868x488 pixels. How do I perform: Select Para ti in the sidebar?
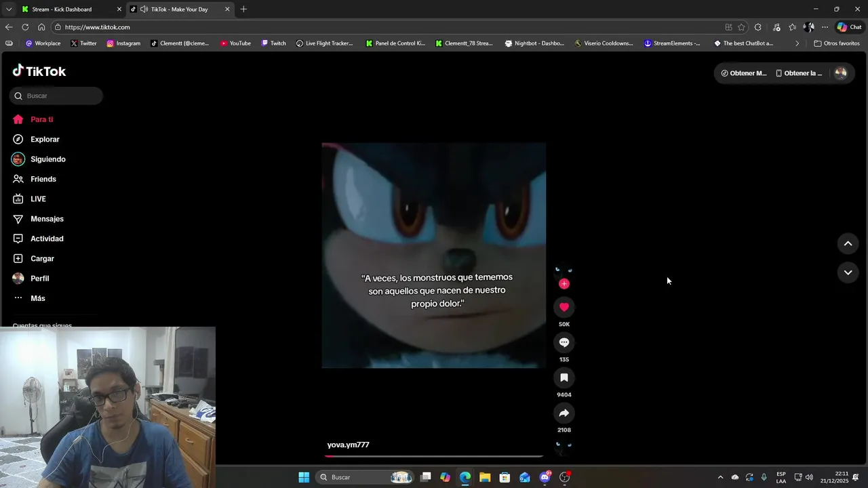coord(41,119)
